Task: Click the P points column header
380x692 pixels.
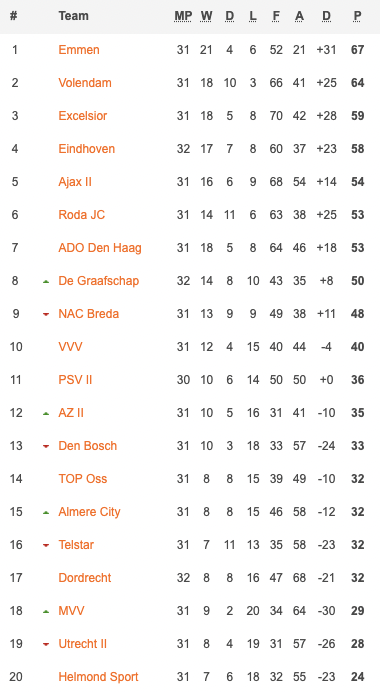Action: [357, 16]
